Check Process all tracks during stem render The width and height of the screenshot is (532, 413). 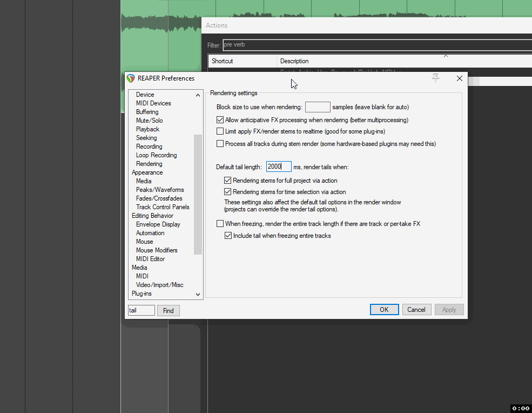(x=220, y=144)
